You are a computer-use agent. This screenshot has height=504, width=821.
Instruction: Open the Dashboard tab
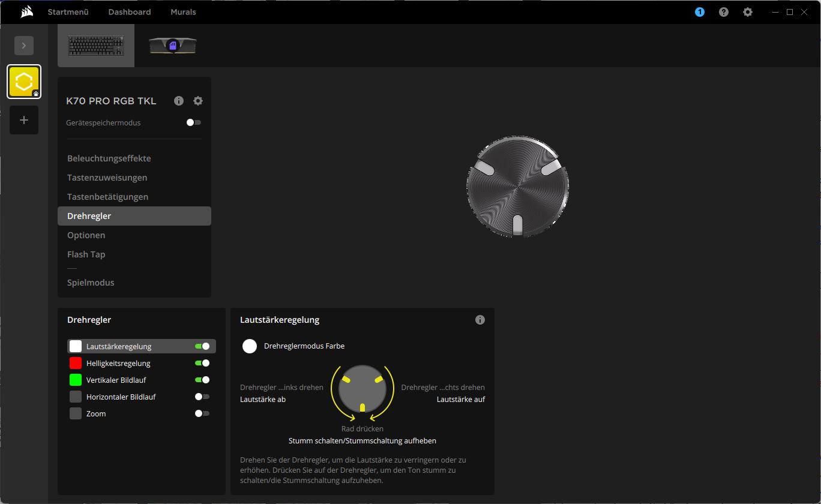pyautogui.click(x=129, y=12)
